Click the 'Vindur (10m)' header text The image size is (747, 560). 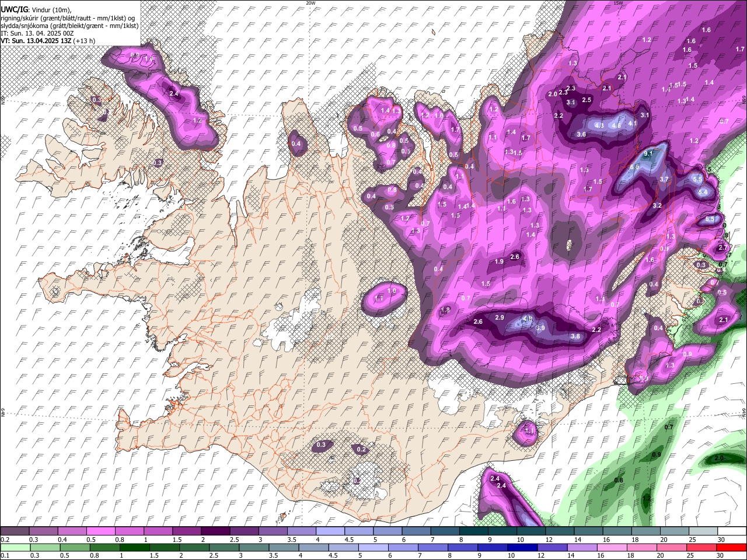[51, 10]
